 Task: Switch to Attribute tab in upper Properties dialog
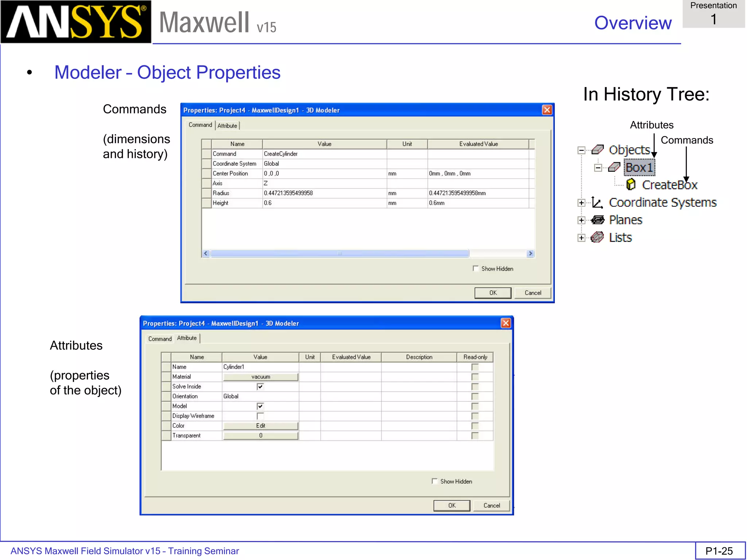[227, 126]
